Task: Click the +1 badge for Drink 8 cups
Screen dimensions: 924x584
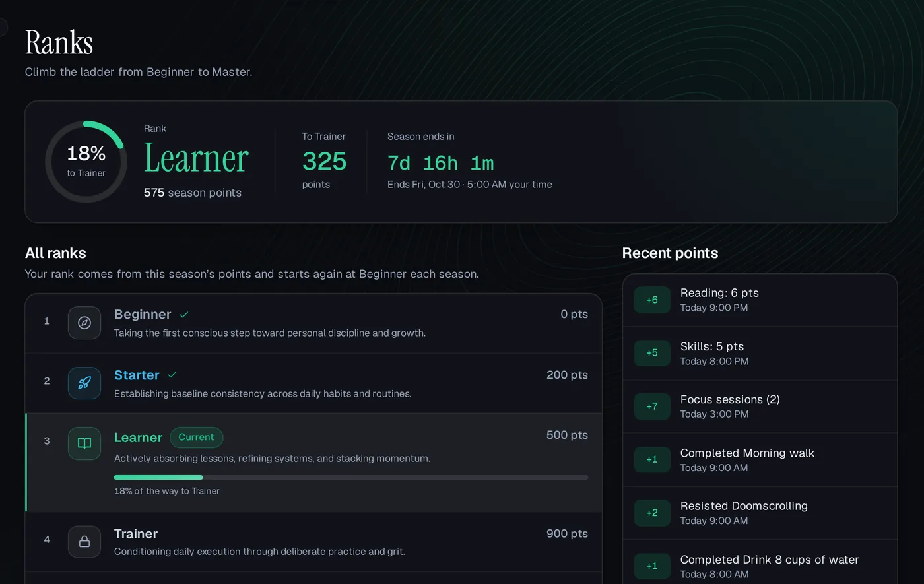Action: pyautogui.click(x=652, y=566)
